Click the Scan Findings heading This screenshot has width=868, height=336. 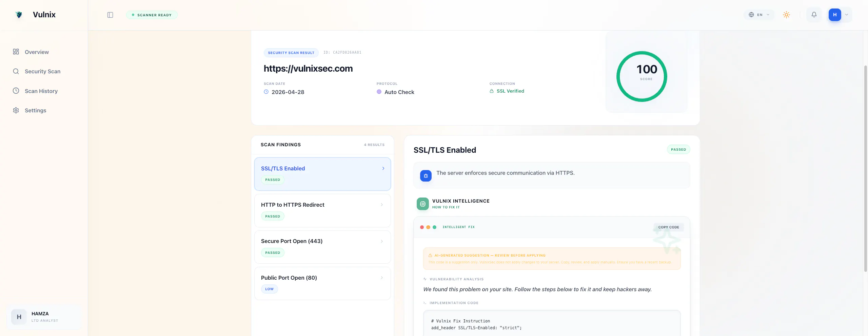tap(281, 145)
